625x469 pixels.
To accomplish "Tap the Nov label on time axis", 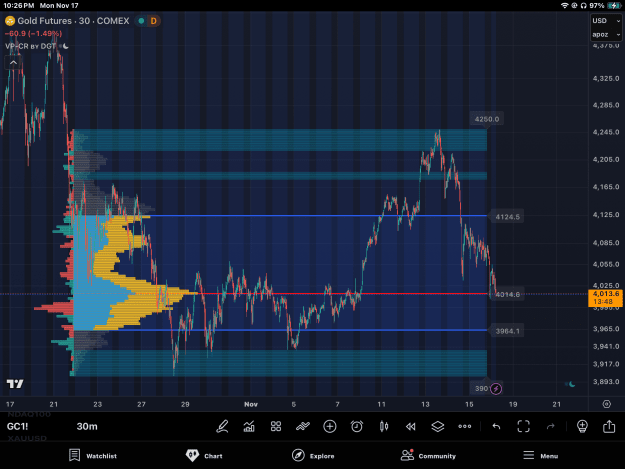I will coord(251,404).
